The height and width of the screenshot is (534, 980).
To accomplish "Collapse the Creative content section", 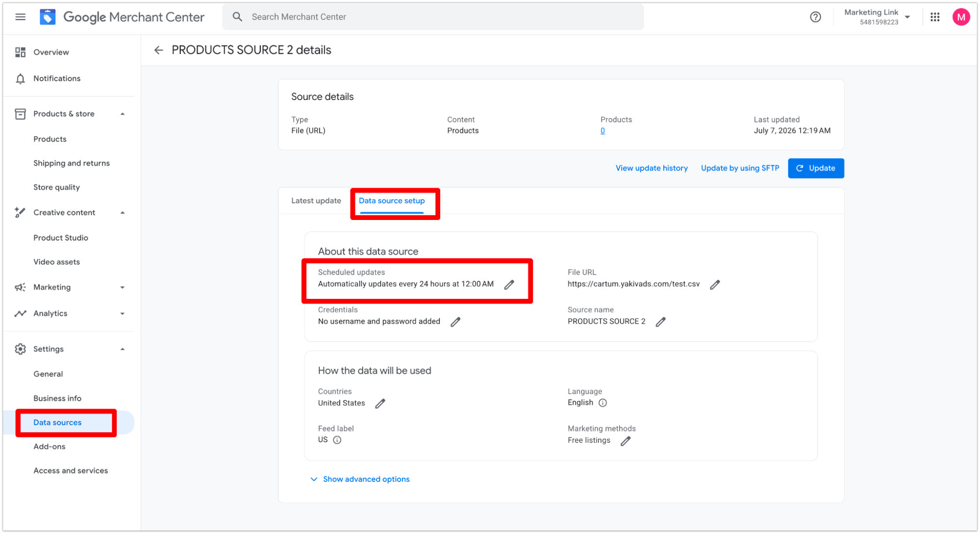I will (123, 213).
